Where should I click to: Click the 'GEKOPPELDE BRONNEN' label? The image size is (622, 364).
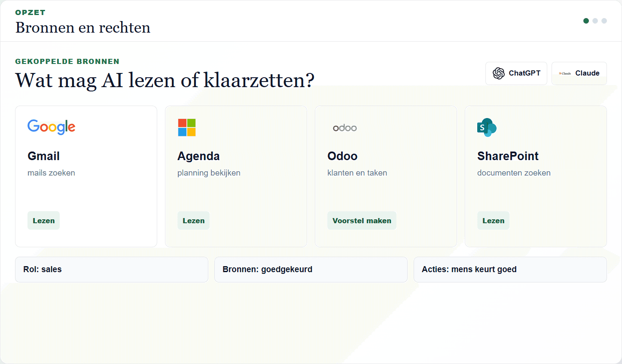(67, 61)
